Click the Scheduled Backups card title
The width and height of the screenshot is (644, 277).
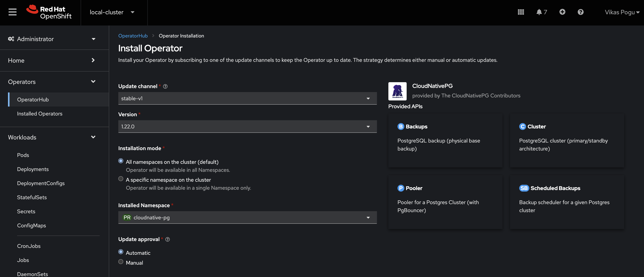point(555,188)
